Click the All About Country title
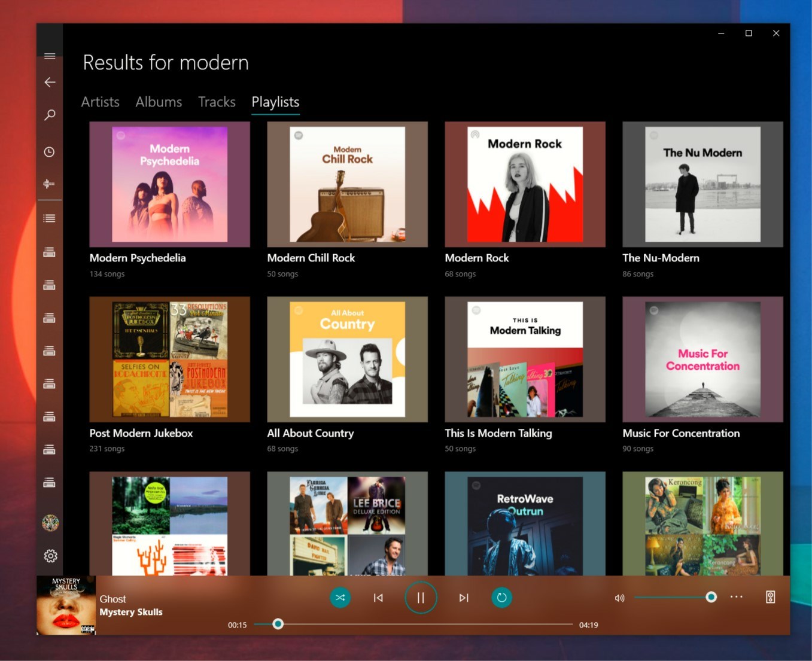The height and width of the screenshot is (661, 812). pyautogui.click(x=311, y=433)
